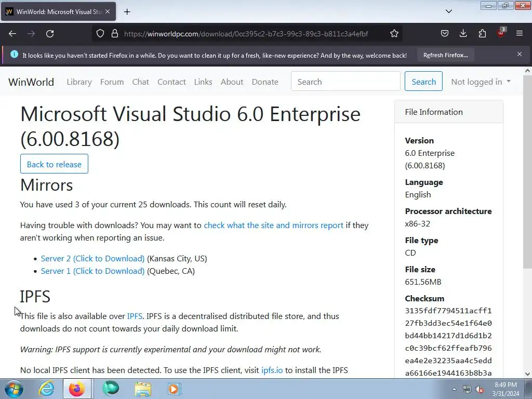Go back using Firefox back arrow
Image resolution: width=532 pixels, height=399 pixels.
pos(12,34)
